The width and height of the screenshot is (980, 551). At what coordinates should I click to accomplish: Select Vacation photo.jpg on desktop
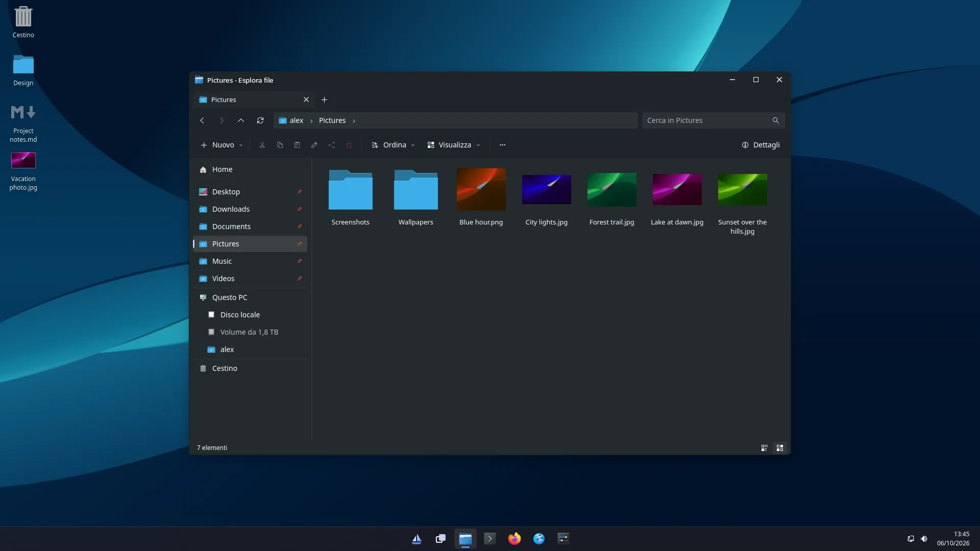[x=23, y=171]
